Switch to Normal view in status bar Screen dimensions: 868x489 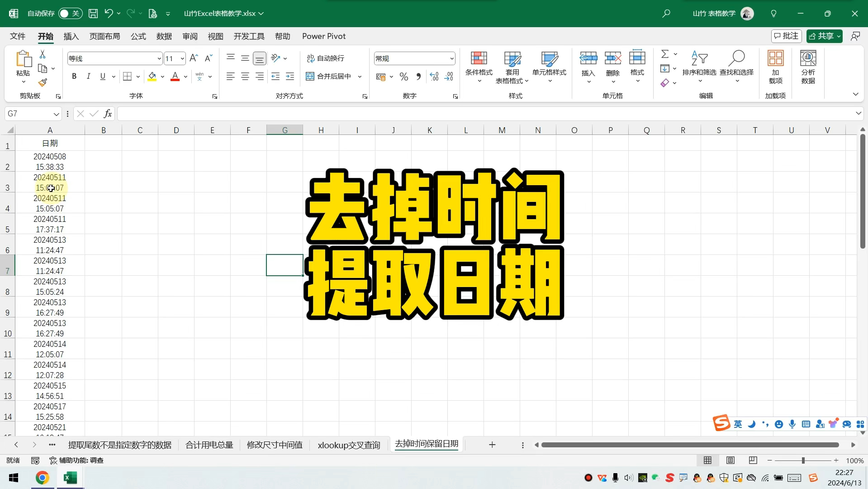[x=708, y=460]
